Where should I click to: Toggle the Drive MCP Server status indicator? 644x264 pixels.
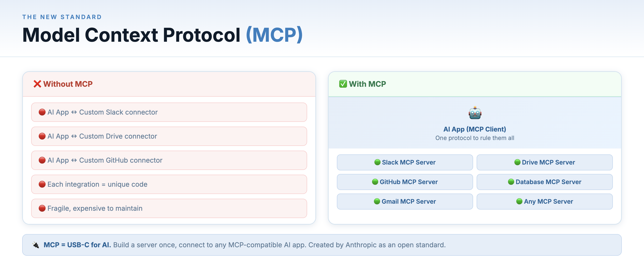517,162
